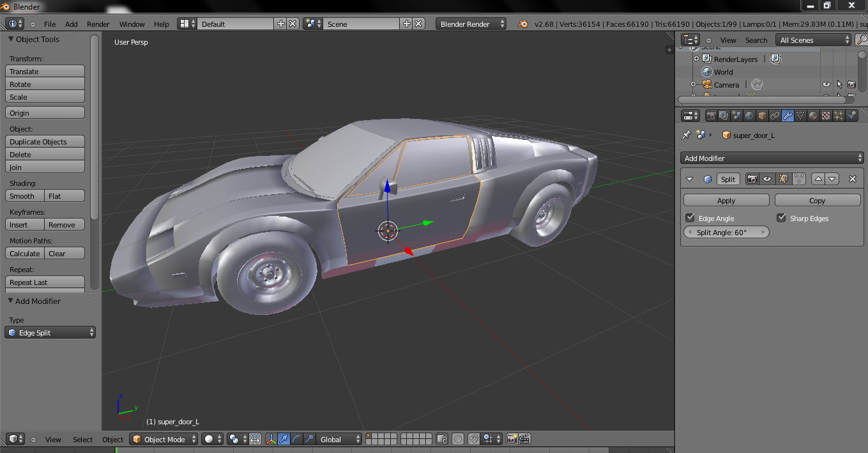Click the OpenGL render animation clapper icon
The image size is (868, 453).
click(x=524, y=439)
